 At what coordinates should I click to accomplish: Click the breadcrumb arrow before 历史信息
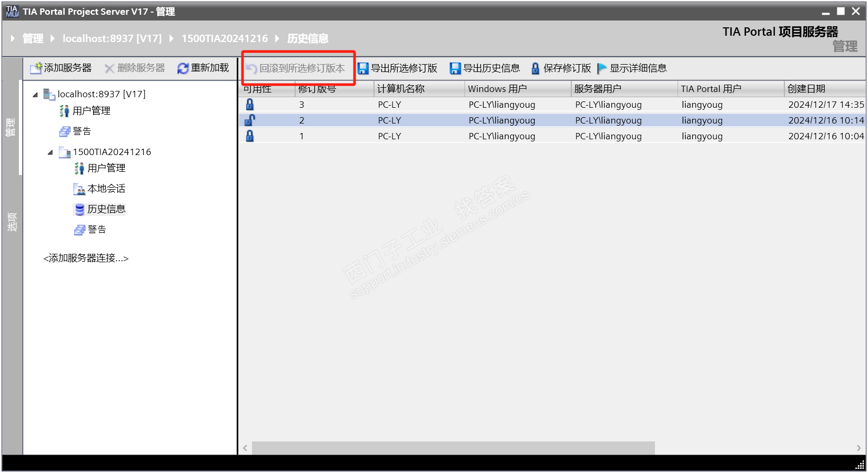coord(277,38)
